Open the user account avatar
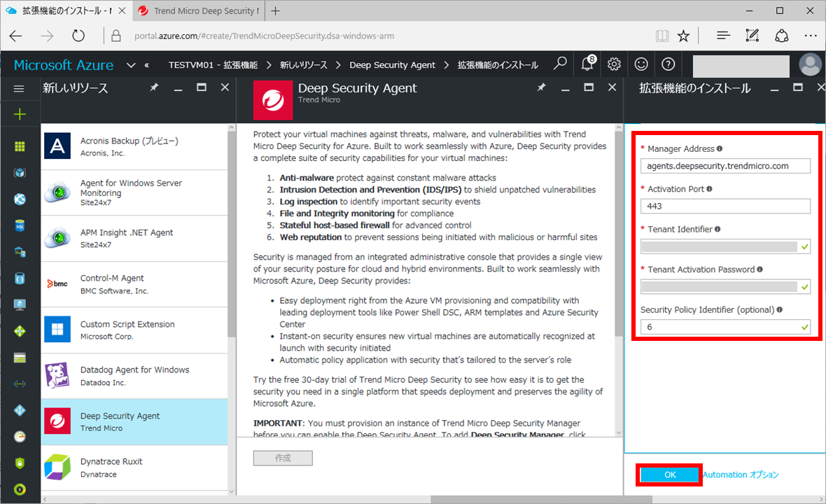826x504 pixels. (x=810, y=64)
